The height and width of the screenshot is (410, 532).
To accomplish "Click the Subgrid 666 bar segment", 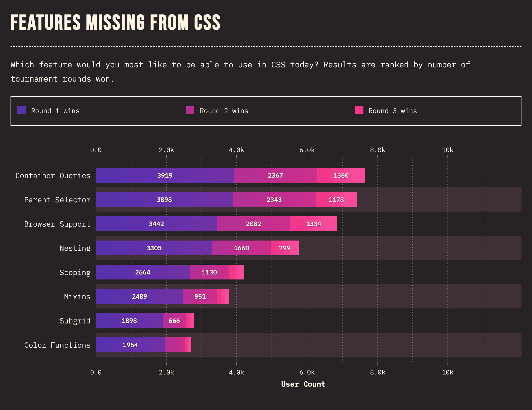I will [x=174, y=321].
